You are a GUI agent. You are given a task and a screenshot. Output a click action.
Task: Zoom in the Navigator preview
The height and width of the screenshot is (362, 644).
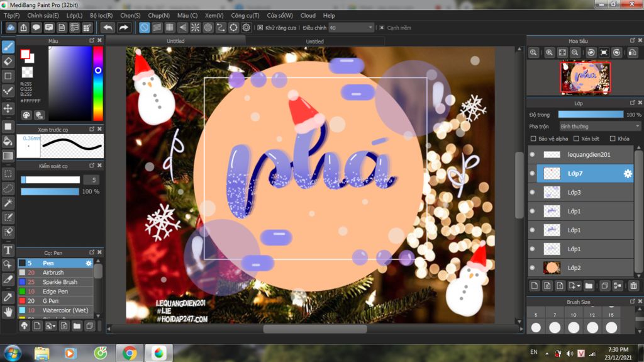point(549,53)
